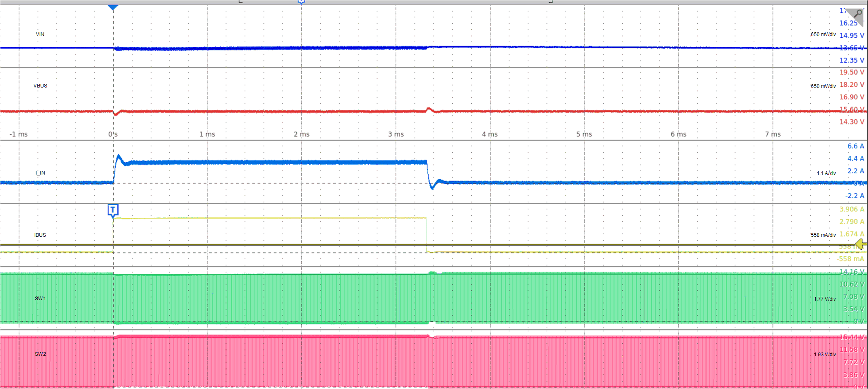The image size is (868, 389).
Task: Click the 1 ms time axis label
Action: (207, 134)
